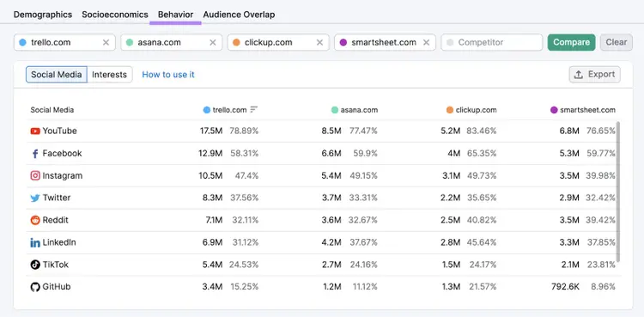Click the green dot in asana.com field
Screen dimensions: 644x317
click(130, 42)
